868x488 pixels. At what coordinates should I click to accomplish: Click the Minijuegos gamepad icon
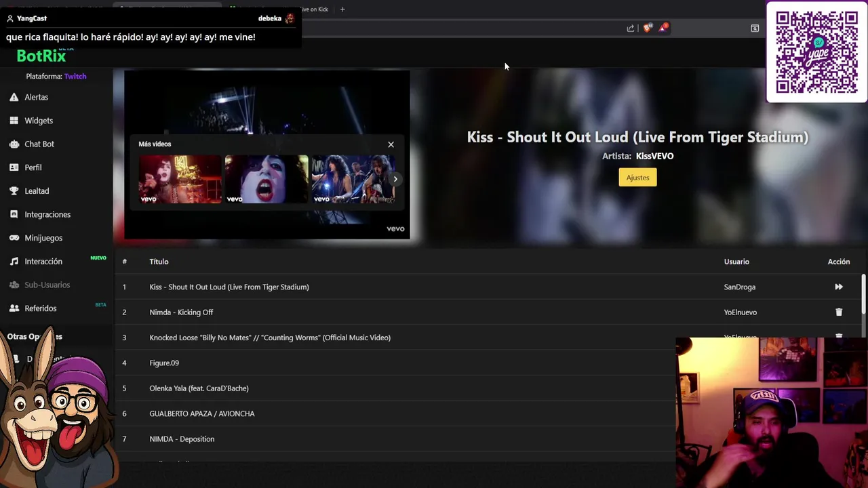point(14,238)
